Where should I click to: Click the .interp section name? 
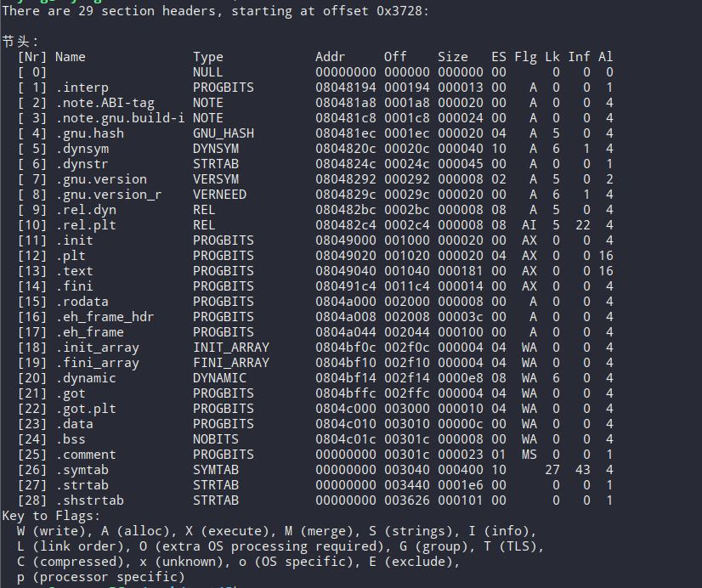(x=82, y=88)
